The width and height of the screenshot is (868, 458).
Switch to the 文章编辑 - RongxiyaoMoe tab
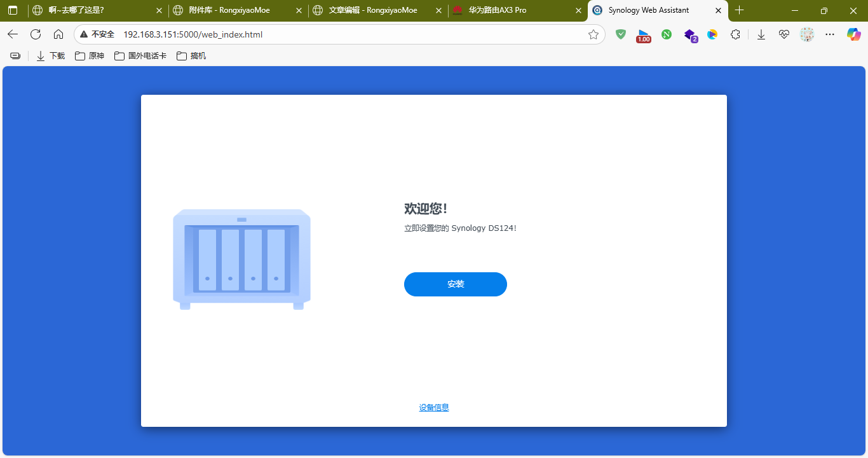[377, 10]
